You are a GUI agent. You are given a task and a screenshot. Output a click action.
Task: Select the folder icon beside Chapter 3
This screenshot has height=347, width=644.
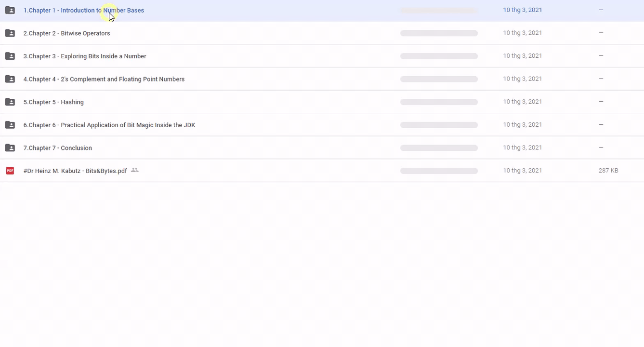tap(10, 56)
